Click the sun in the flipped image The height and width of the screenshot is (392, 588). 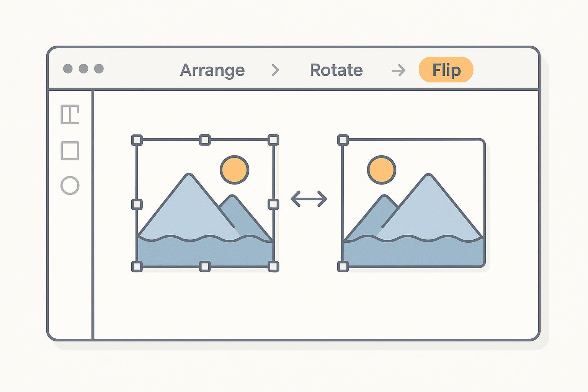coord(381,170)
